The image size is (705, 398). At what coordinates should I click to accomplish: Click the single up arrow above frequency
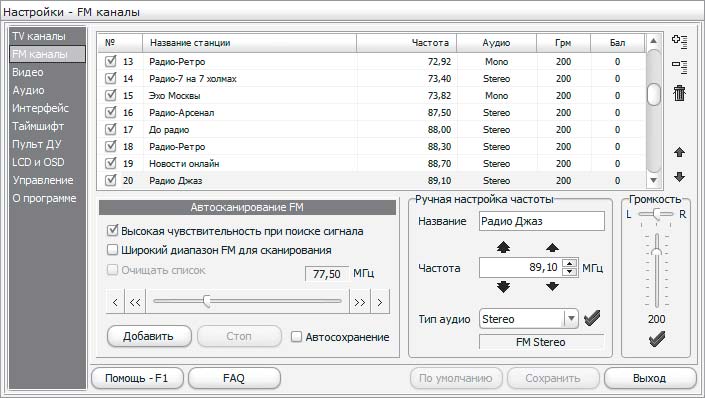[x=552, y=247]
